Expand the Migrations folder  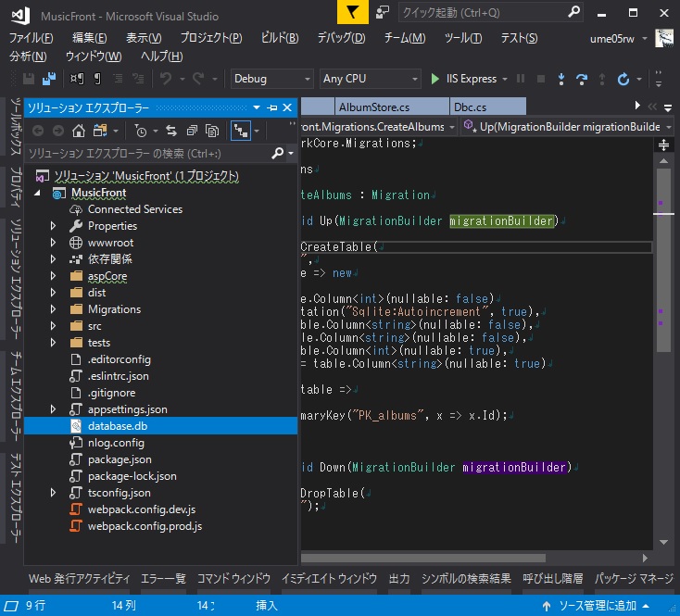tap(53, 309)
